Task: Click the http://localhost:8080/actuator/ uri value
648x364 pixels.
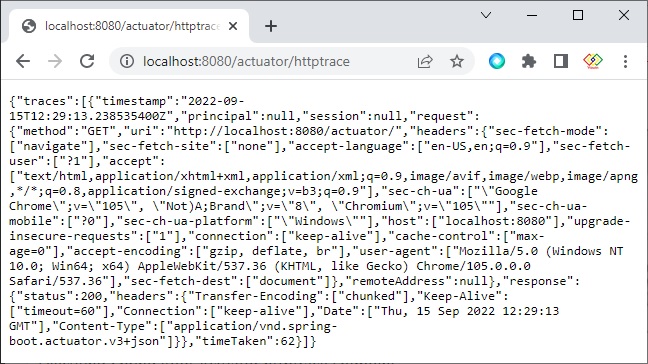Action: [x=284, y=131]
